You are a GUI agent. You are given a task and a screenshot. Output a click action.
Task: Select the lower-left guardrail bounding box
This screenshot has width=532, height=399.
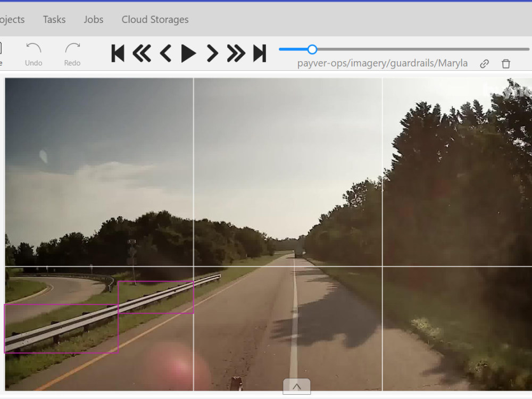click(61, 329)
